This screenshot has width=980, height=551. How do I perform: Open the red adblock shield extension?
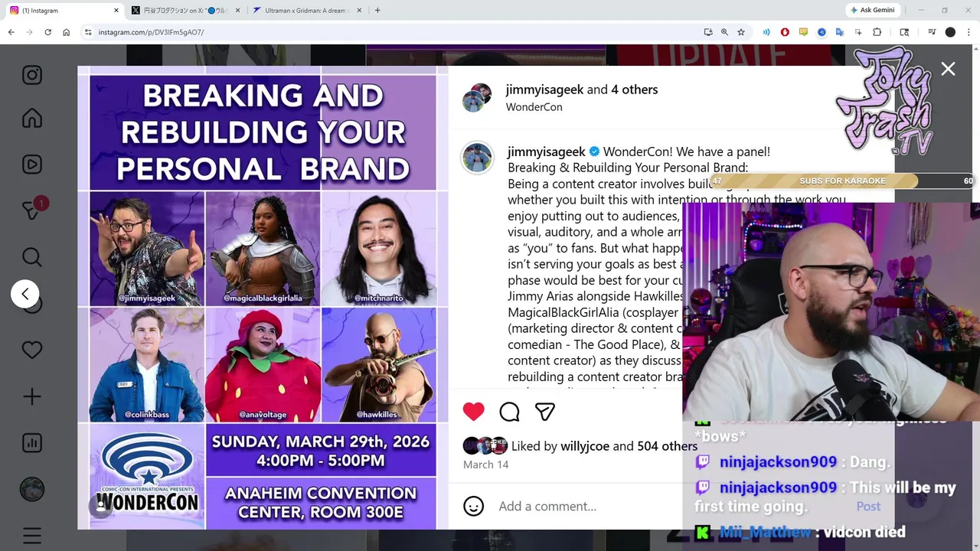[785, 32]
